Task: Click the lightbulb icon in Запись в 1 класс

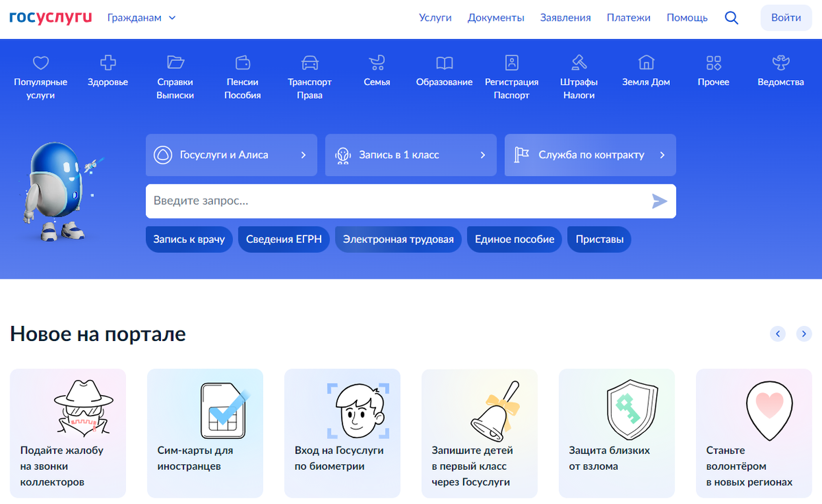Action: coord(342,155)
